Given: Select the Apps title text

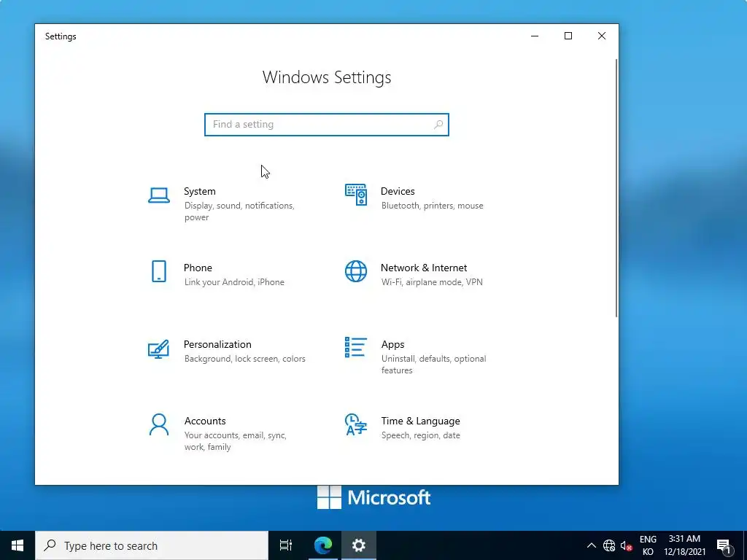Looking at the screenshot, I should 392,345.
